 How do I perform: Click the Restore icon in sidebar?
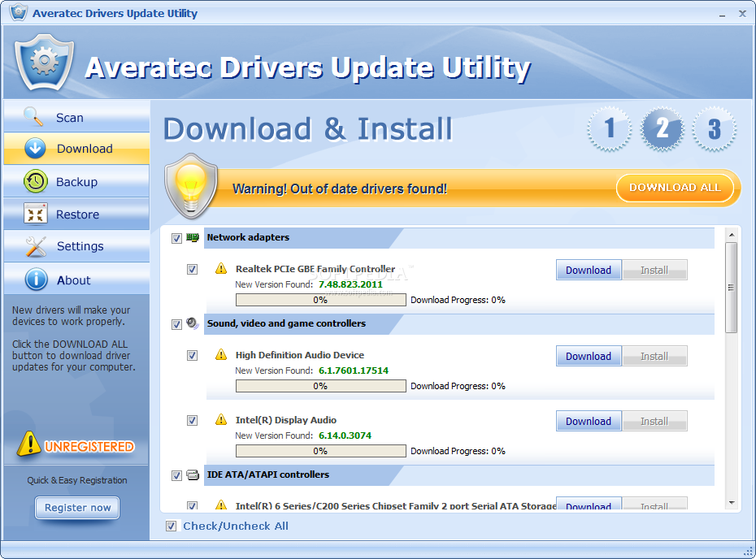(35, 214)
